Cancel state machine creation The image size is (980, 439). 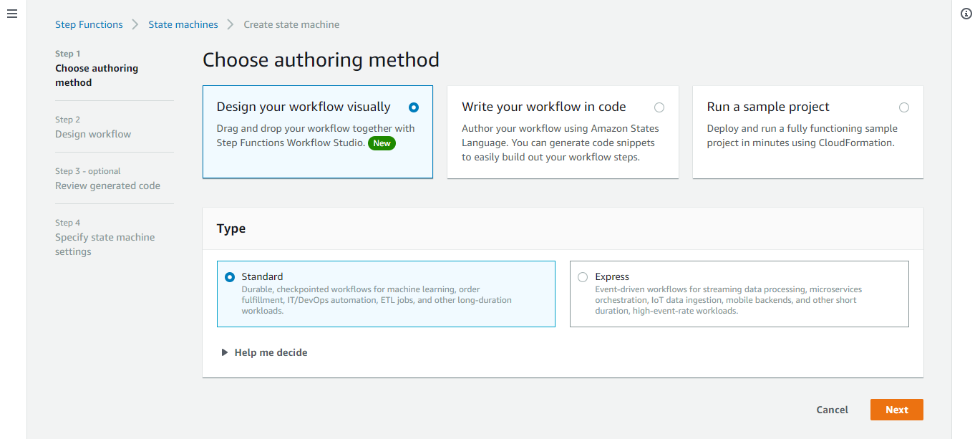pos(832,410)
